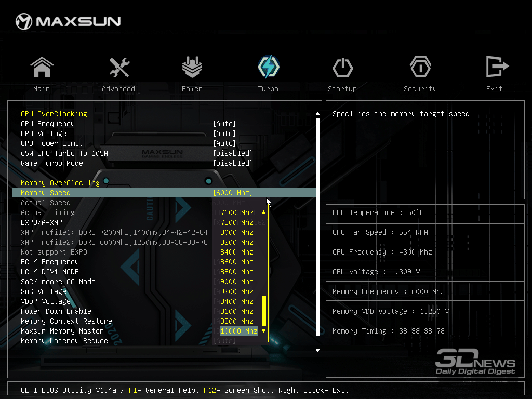Choose 8600 Mhz memory speed
Screen dimensions: 532x399
pyautogui.click(x=237, y=262)
